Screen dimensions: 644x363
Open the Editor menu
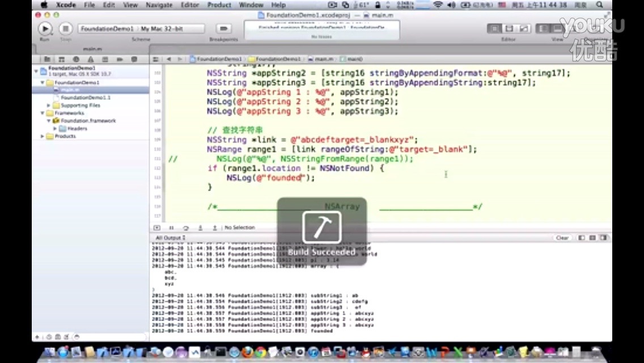point(190,5)
